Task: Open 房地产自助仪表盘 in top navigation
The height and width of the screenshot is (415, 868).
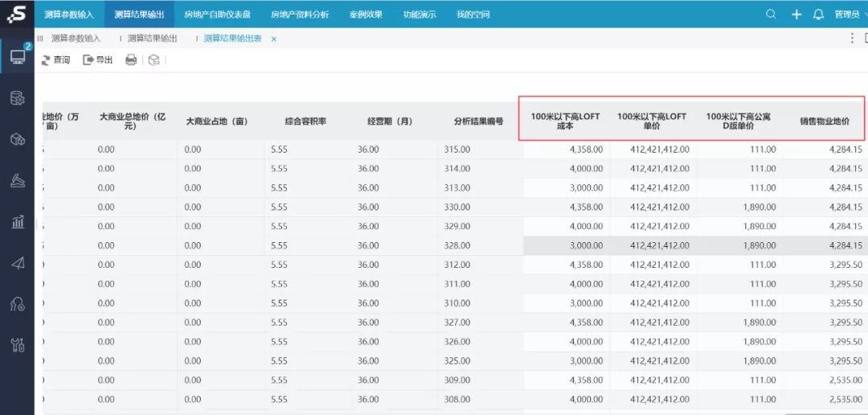Action: point(218,14)
